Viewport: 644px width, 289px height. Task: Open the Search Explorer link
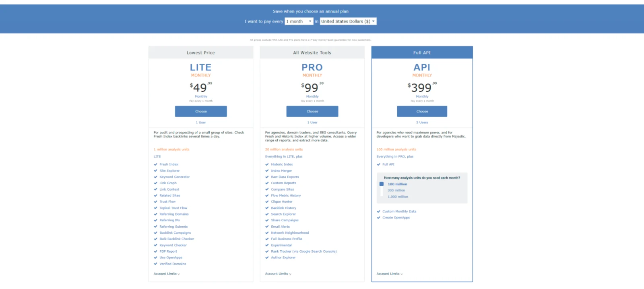point(283,214)
